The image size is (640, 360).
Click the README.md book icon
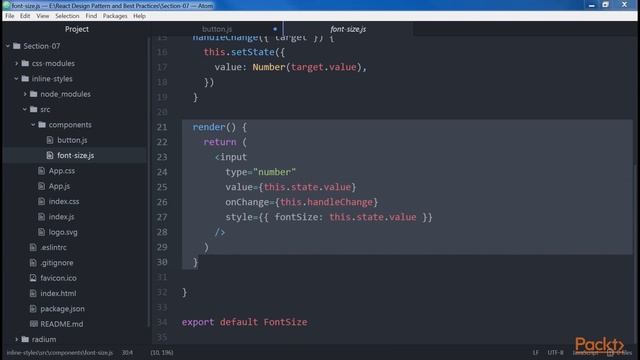point(33,324)
